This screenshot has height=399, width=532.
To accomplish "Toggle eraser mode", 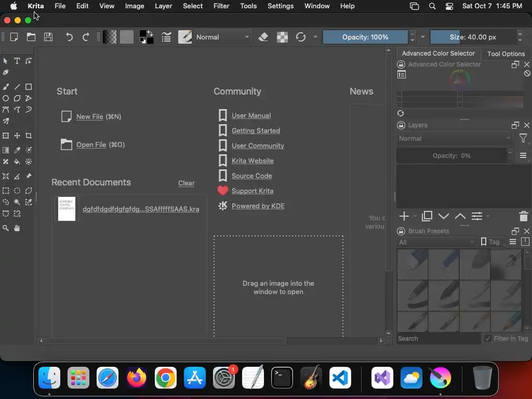I will point(263,37).
